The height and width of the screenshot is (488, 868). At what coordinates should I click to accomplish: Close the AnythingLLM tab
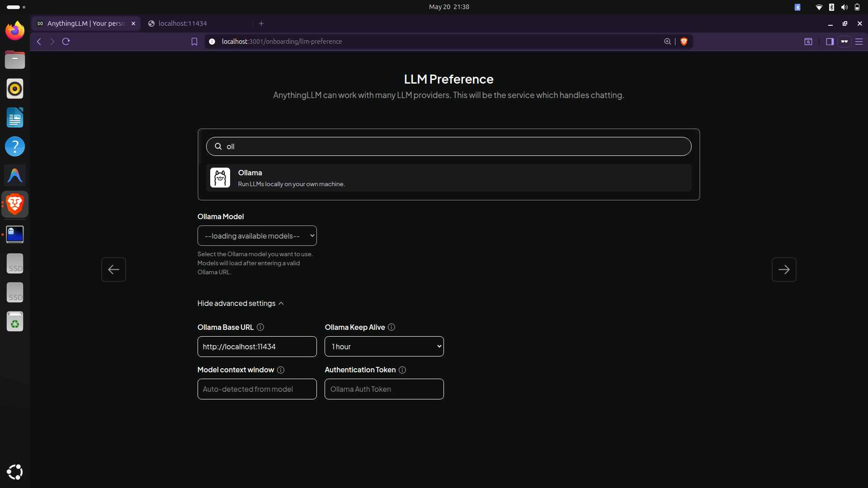pos(133,23)
